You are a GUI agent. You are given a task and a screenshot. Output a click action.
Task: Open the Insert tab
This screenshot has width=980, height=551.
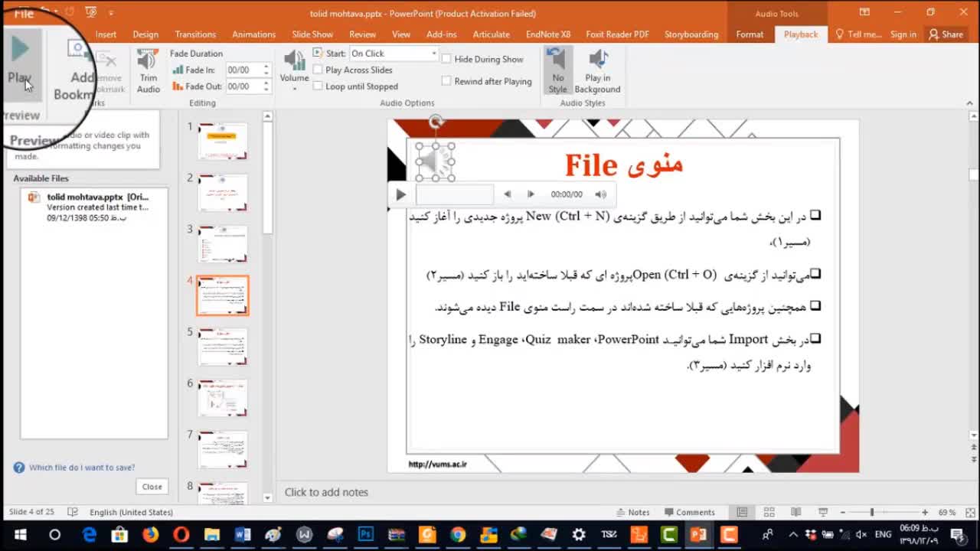pos(106,34)
